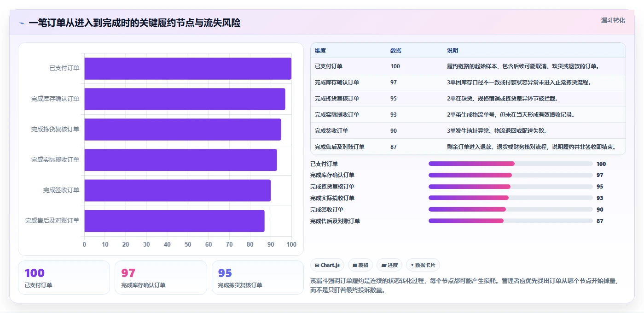Click the table value 93

pos(394,115)
